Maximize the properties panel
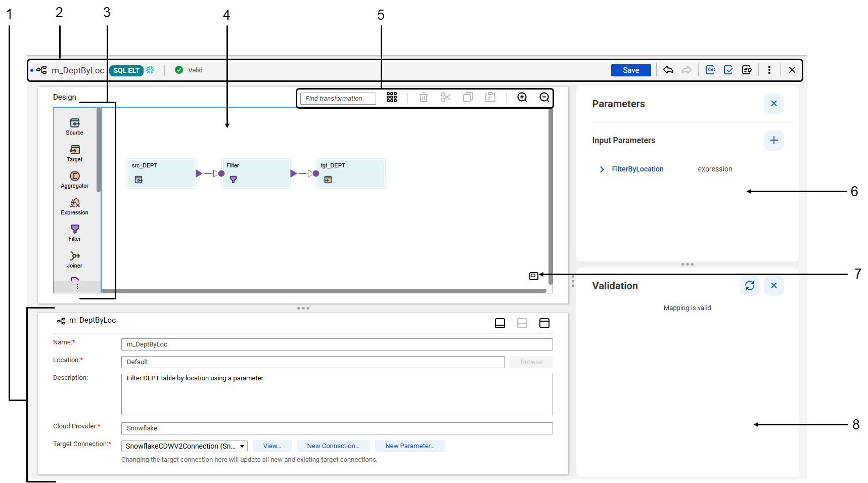The height and width of the screenshot is (483, 868). tap(544, 323)
